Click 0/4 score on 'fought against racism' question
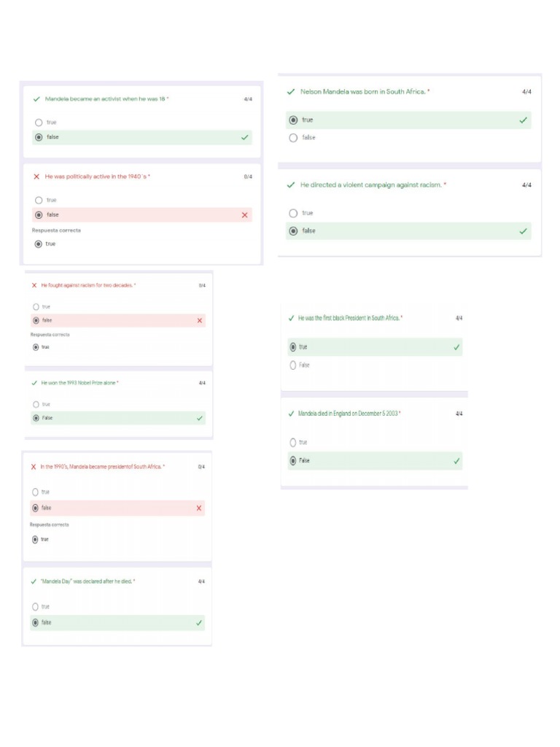Screen dimensions: 560x747 (x=202, y=285)
